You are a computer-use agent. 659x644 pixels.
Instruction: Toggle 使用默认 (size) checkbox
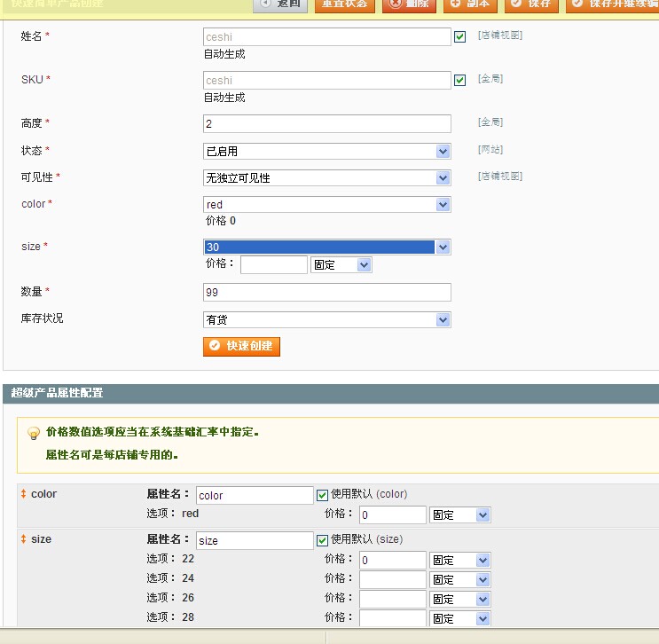click(x=321, y=539)
